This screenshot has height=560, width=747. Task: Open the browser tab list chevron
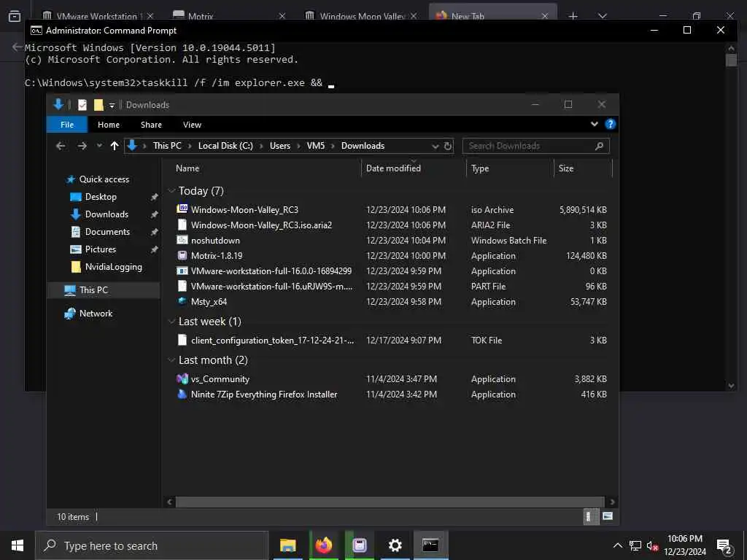(602, 16)
